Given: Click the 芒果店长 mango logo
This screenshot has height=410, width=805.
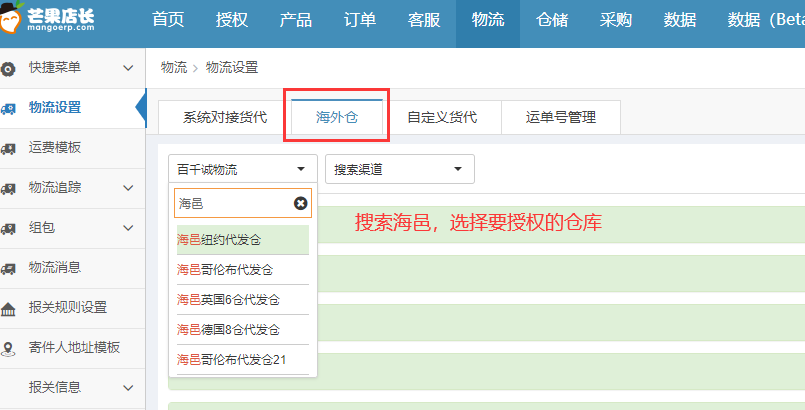Looking at the screenshot, I should tap(47, 18).
